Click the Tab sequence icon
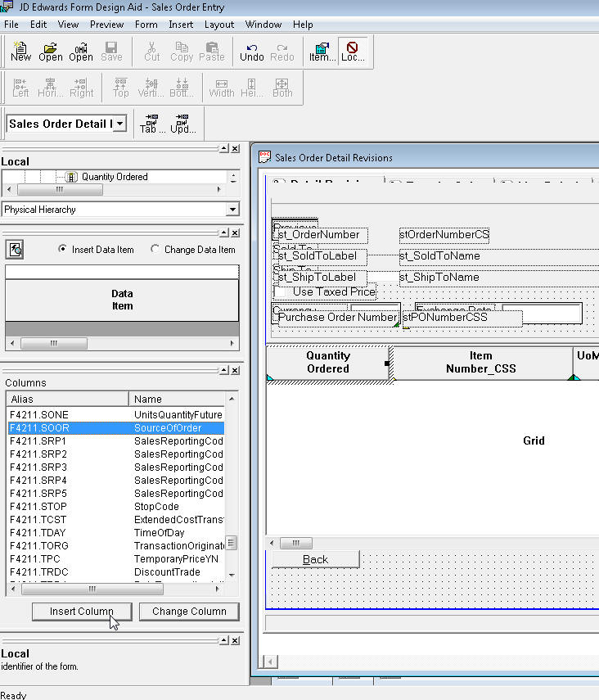Viewport: 599px width, 700px height. pyautogui.click(x=152, y=124)
